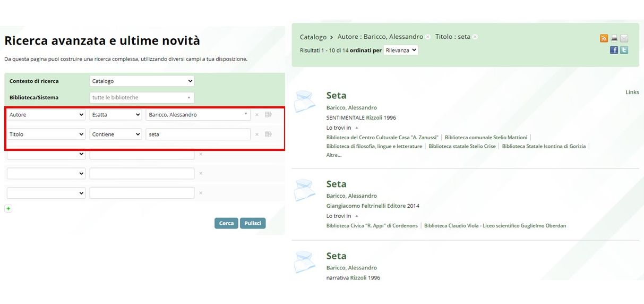Remove the Autore Baricco filter from the breadcrumb
This screenshot has height=304, width=644.
[428, 37]
